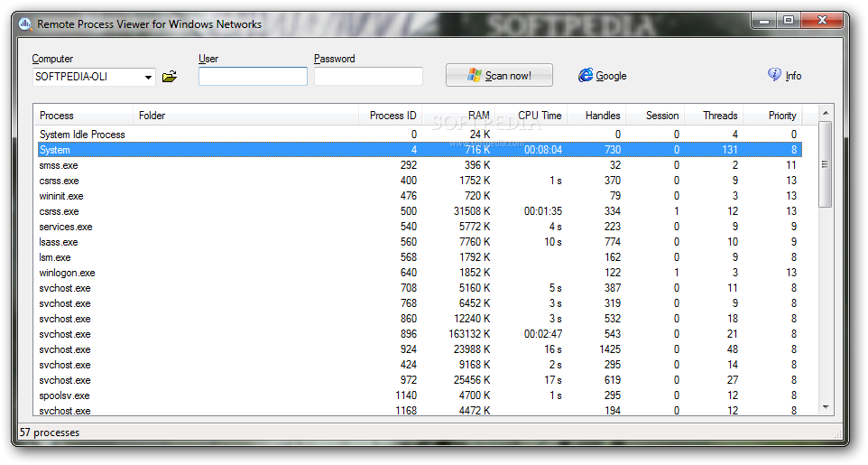Click the Internet Explorer Google icon
868x465 pixels.
[585, 75]
